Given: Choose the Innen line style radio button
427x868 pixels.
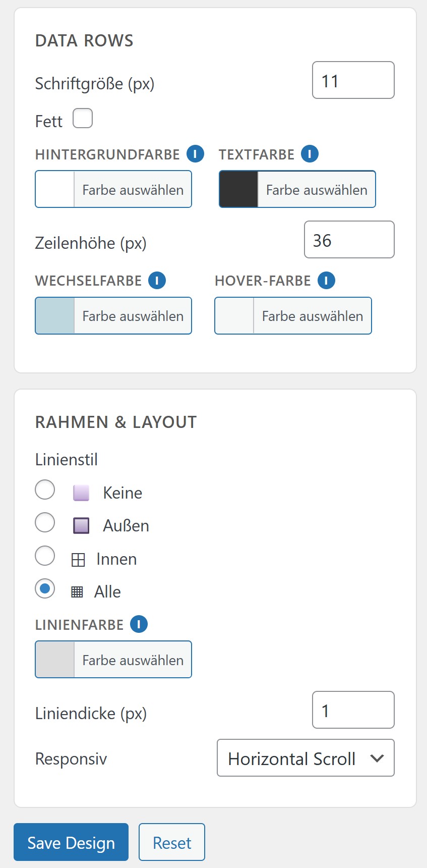Looking at the screenshot, I should [45, 556].
